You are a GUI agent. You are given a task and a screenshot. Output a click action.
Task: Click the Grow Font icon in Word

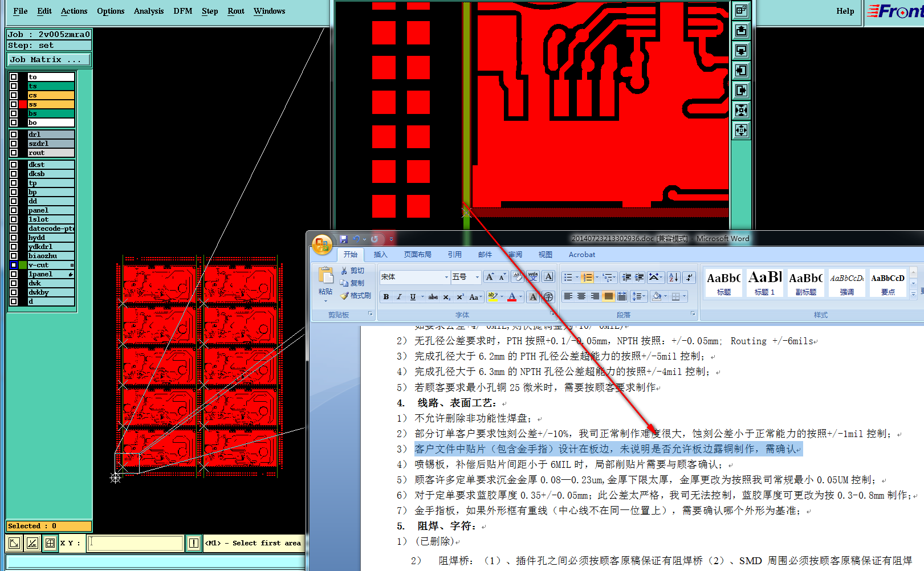pos(490,277)
